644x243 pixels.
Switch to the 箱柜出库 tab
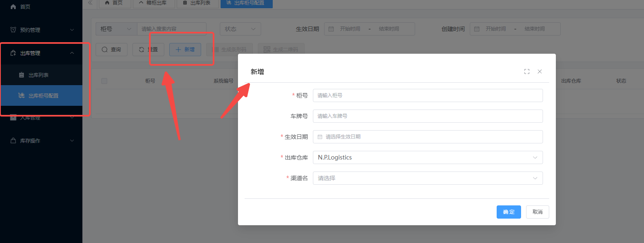pos(153,3)
